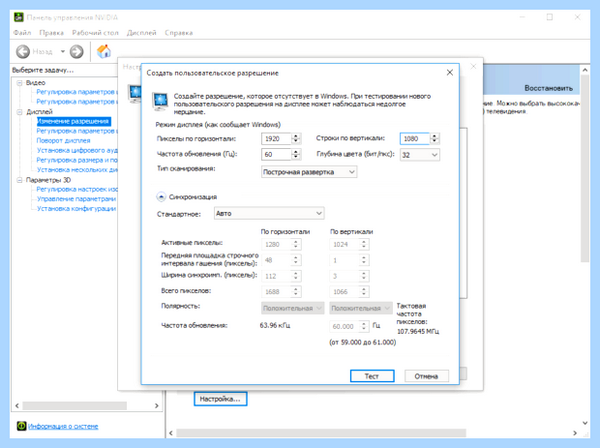600x448 pixels.
Task: Click the horizontal pixels spinner arrows
Action: [296, 138]
